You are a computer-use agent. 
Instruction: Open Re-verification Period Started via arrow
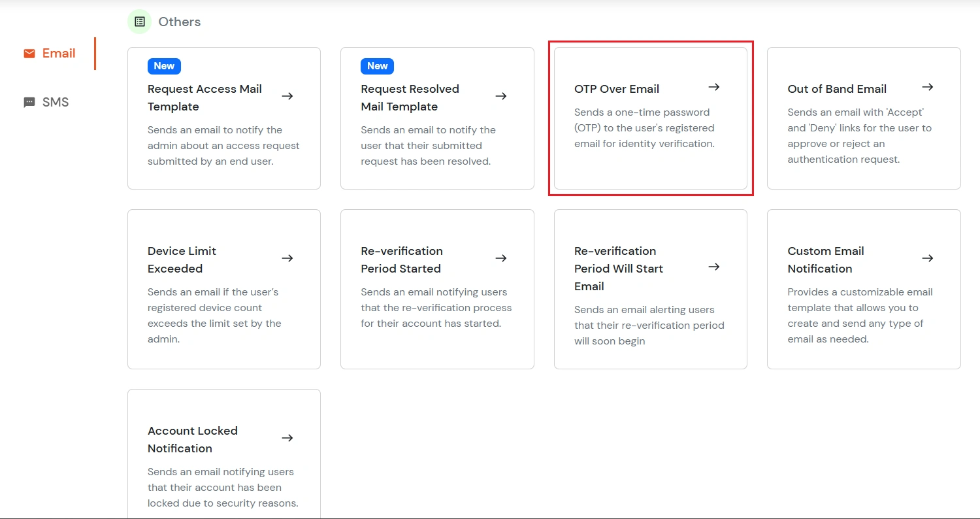click(501, 258)
